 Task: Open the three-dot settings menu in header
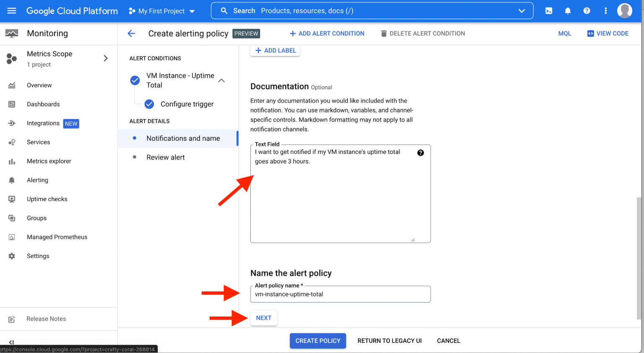605,11
